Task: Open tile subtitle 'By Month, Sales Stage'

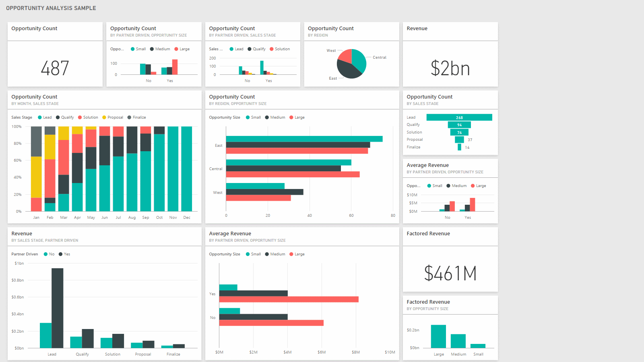Action: point(35,104)
